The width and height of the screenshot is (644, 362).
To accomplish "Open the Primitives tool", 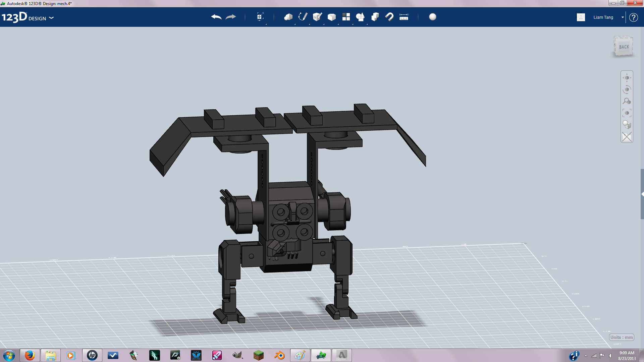I will click(288, 17).
